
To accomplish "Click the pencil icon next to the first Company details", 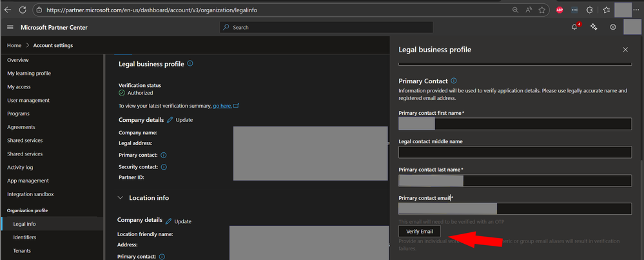I will tap(170, 120).
